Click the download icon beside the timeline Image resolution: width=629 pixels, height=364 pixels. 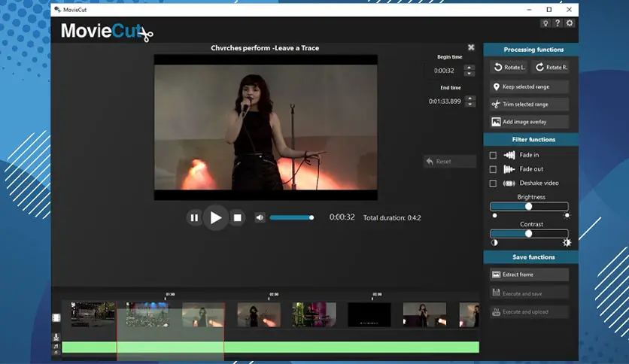click(56, 337)
